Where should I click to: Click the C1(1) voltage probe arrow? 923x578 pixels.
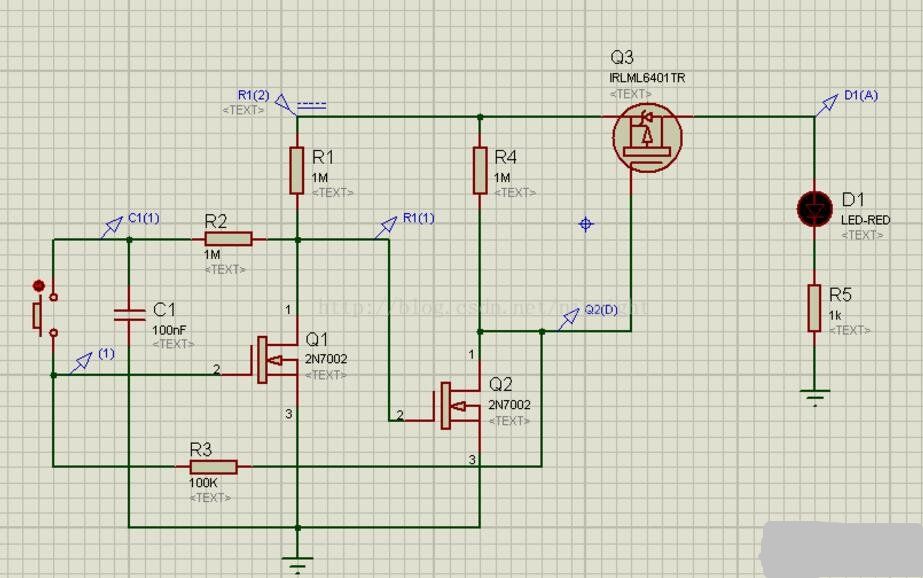point(111,228)
